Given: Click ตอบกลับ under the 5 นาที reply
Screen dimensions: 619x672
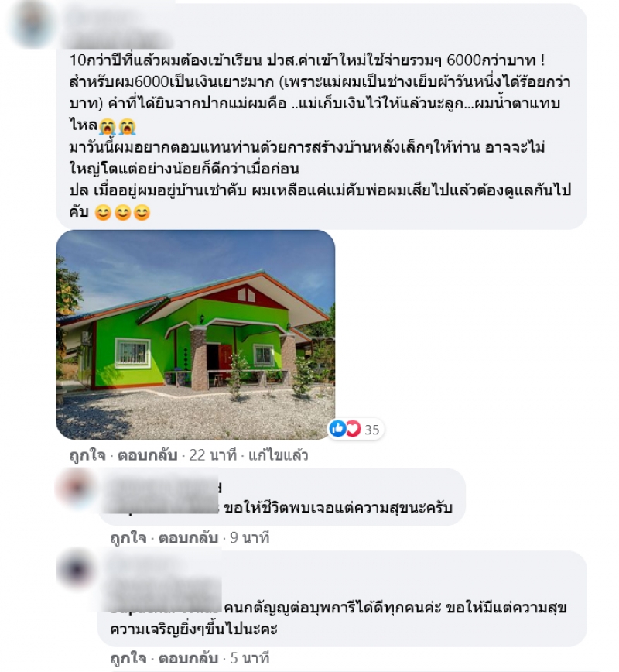Looking at the screenshot, I should click(x=189, y=658).
